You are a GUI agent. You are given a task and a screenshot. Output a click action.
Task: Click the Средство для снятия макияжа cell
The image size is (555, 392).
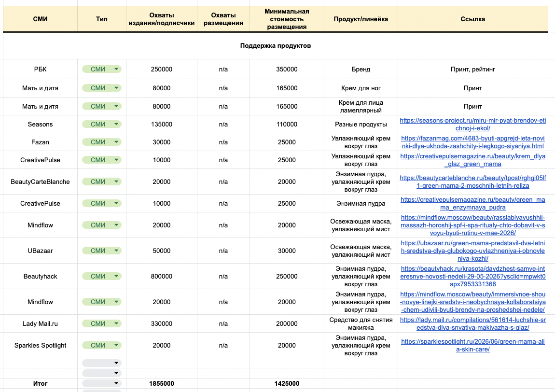(x=361, y=323)
